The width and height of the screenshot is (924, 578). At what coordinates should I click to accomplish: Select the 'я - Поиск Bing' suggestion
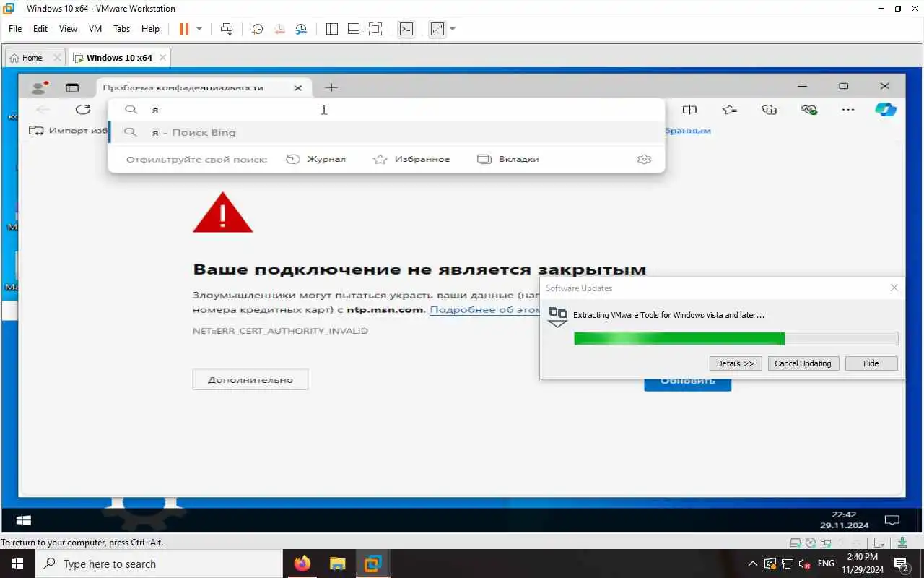coord(386,132)
